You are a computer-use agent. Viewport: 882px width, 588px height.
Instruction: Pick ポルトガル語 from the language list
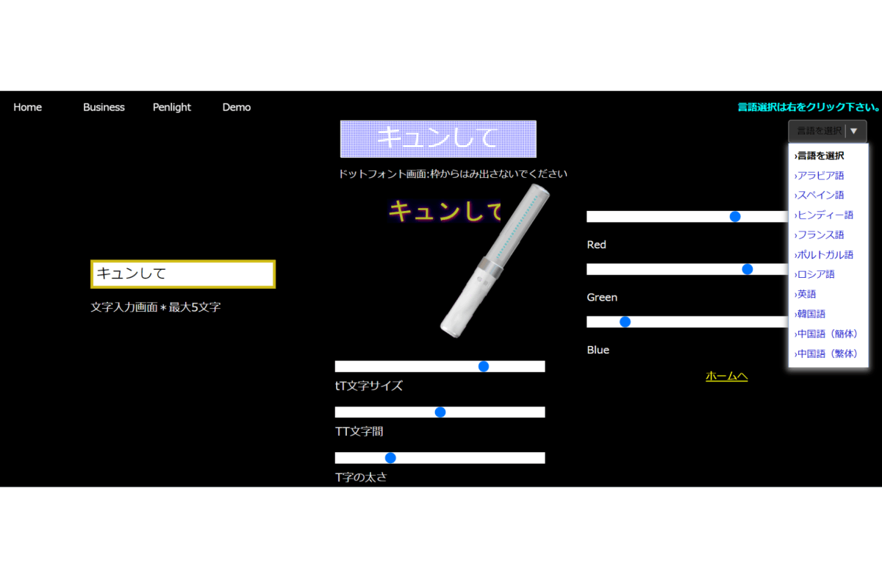tap(825, 255)
